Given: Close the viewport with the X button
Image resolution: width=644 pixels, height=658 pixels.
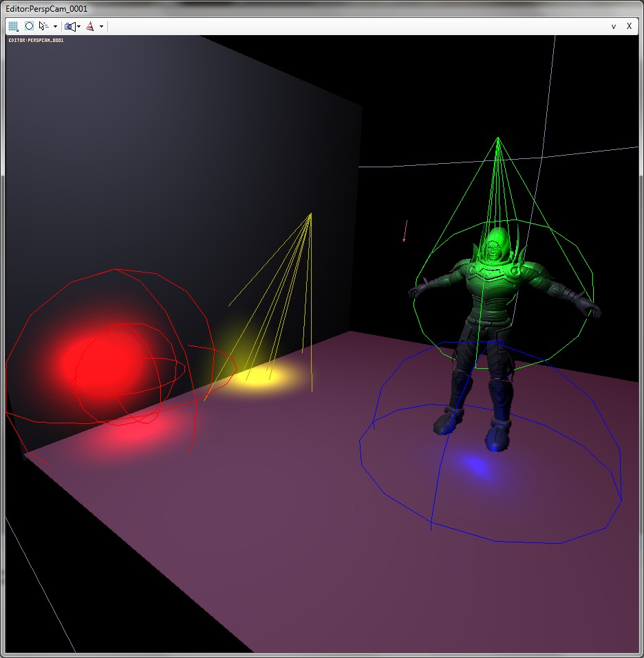Looking at the screenshot, I should click(629, 26).
